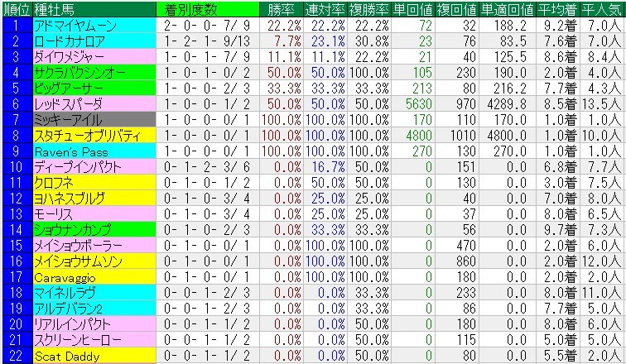The height and width of the screenshot is (364, 626).
Task: Select sire レッドスパーダ
Action: (94, 104)
